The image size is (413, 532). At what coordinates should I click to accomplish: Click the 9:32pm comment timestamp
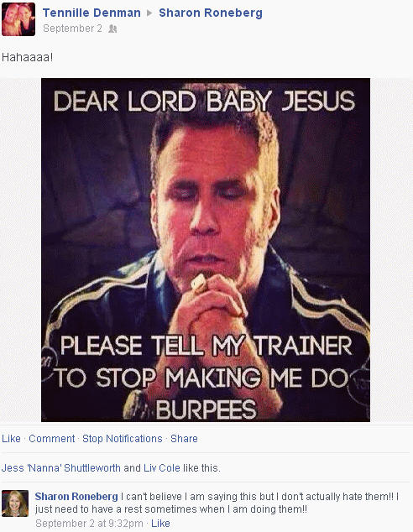click(89, 524)
